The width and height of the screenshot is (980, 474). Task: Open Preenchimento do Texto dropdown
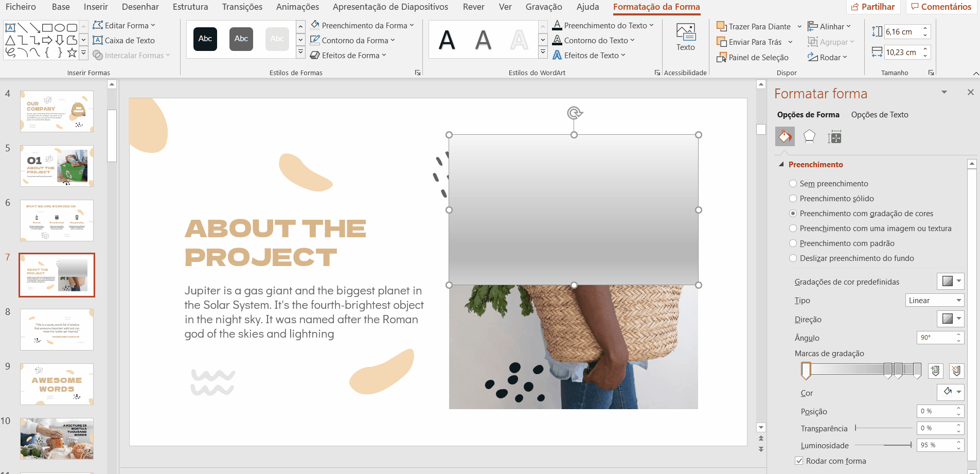pos(603,25)
